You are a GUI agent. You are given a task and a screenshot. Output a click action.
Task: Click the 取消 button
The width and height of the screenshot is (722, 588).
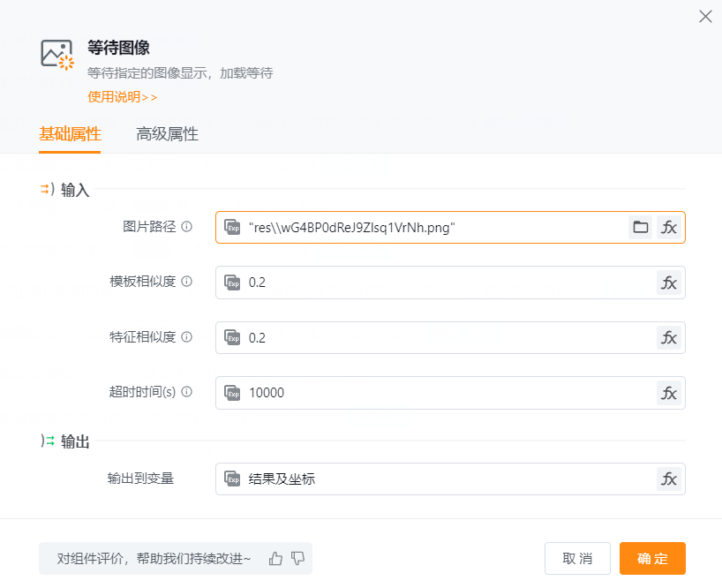(577, 559)
